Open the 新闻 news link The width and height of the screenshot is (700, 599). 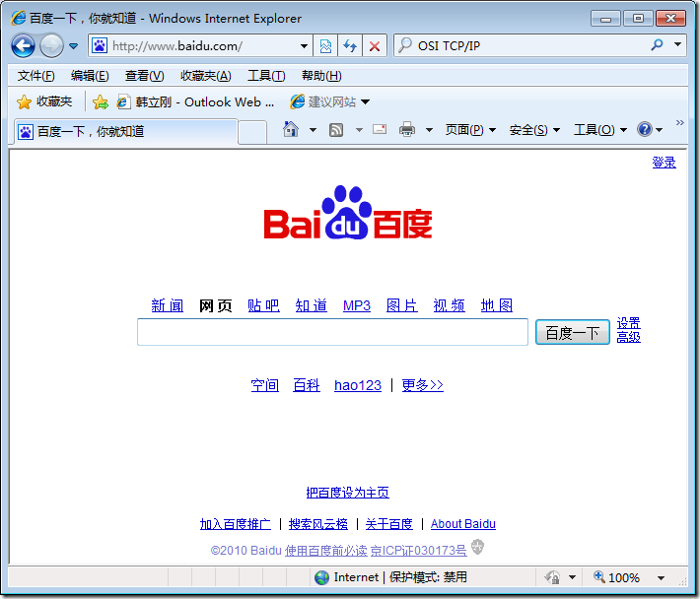click(x=168, y=305)
